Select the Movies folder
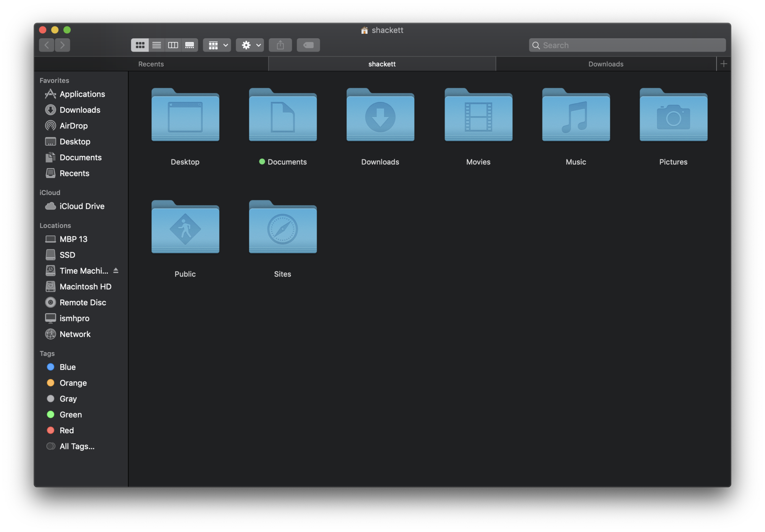This screenshot has height=532, width=765. point(478,116)
